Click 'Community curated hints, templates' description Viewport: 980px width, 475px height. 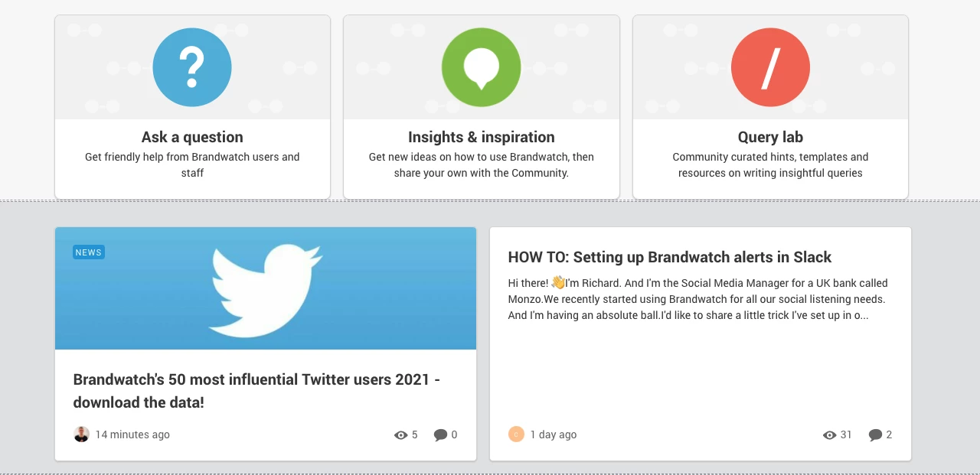[x=770, y=165]
